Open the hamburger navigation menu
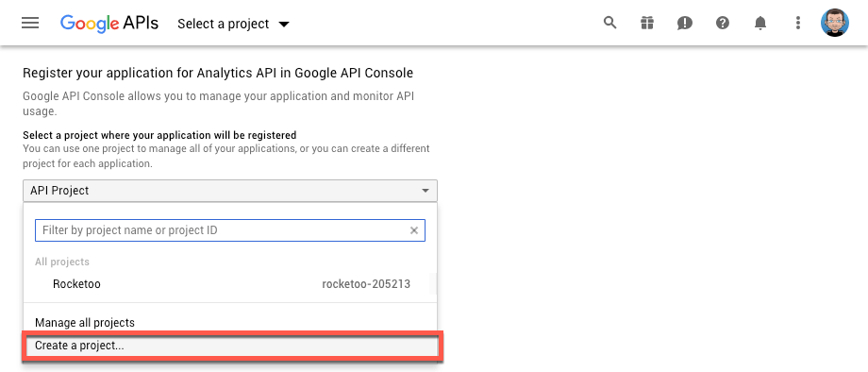The width and height of the screenshot is (868, 372). point(30,23)
